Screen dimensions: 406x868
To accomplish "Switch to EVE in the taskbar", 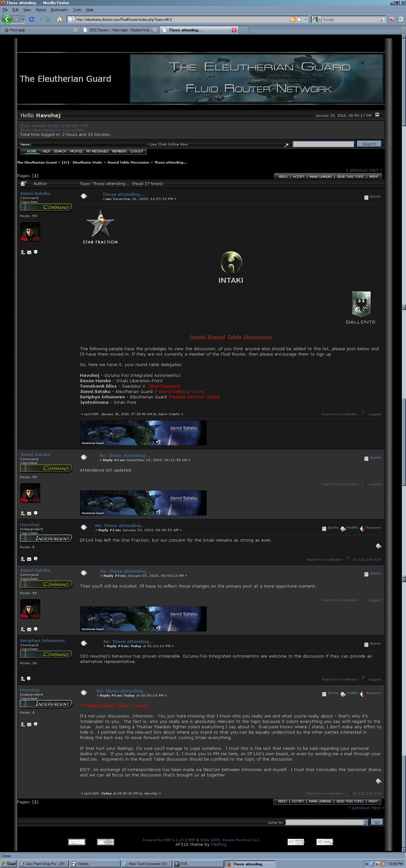I will (198, 864).
